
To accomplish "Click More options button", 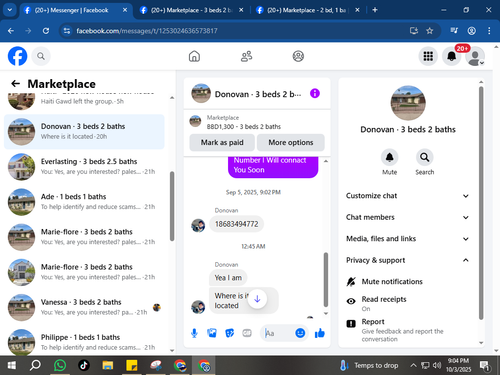I will [x=291, y=143].
